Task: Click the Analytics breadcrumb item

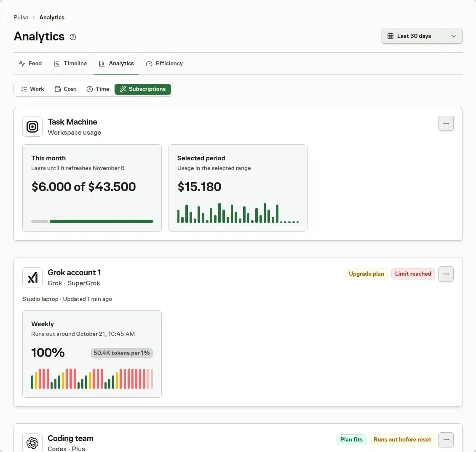Action: pyautogui.click(x=52, y=18)
